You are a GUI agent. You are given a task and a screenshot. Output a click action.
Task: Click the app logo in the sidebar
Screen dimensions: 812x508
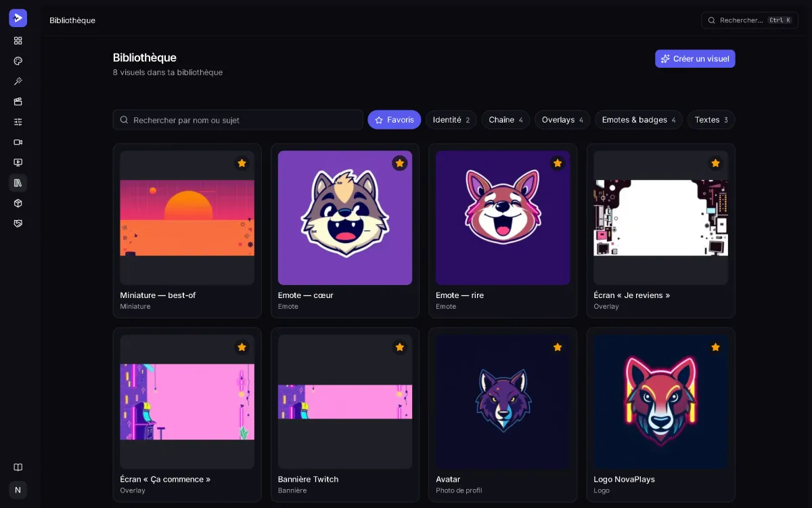tap(18, 18)
